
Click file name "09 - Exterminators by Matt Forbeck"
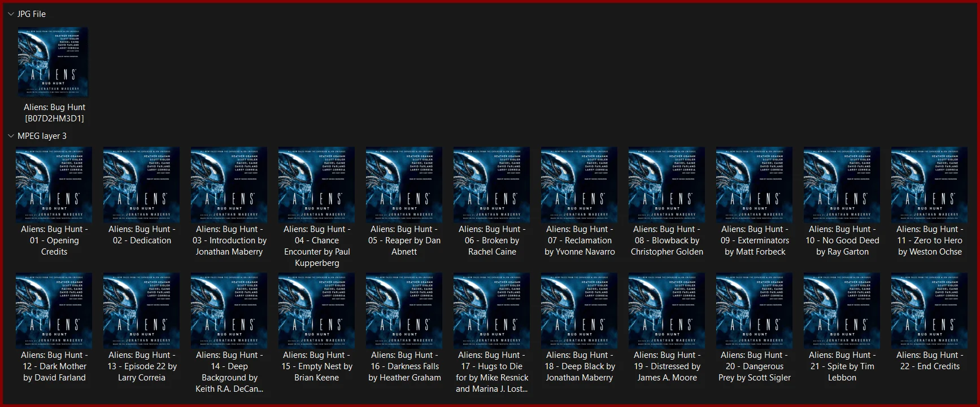pos(755,240)
